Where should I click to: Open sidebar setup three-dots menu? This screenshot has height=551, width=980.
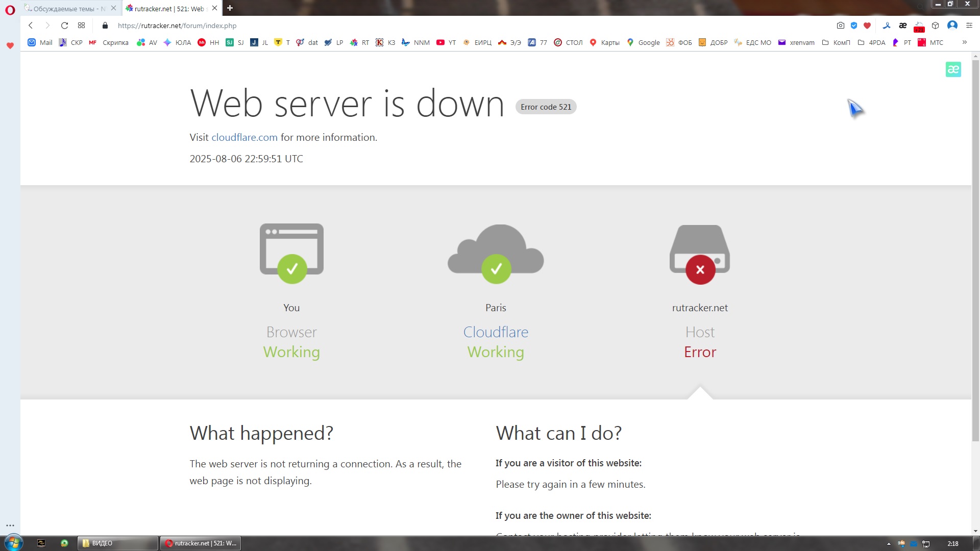coord(10,525)
